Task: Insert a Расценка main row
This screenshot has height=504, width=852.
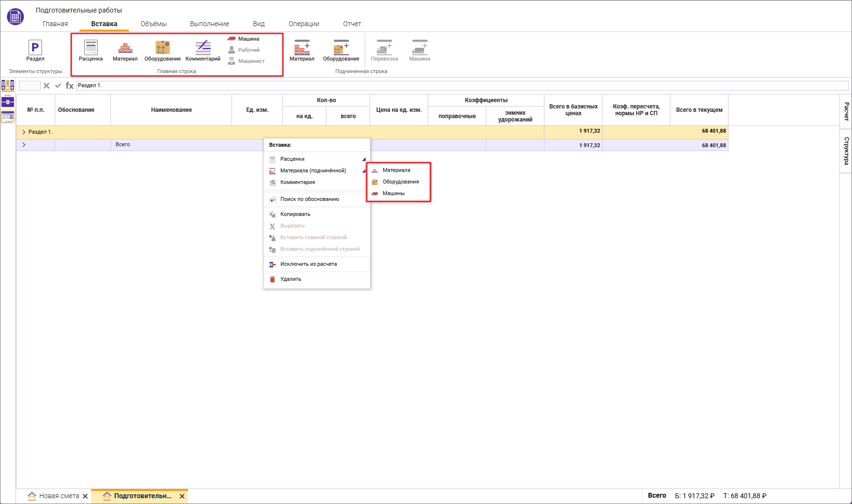Action: [x=91, y=50]
